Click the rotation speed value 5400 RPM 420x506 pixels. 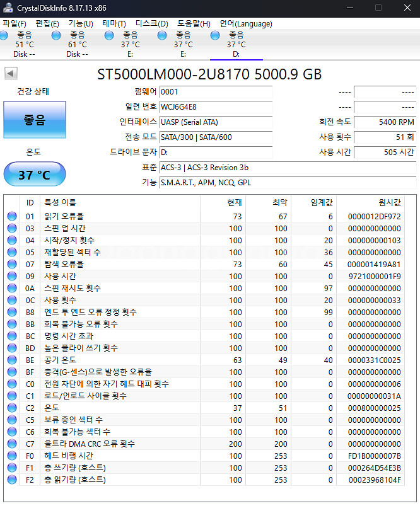coord(385,122)
